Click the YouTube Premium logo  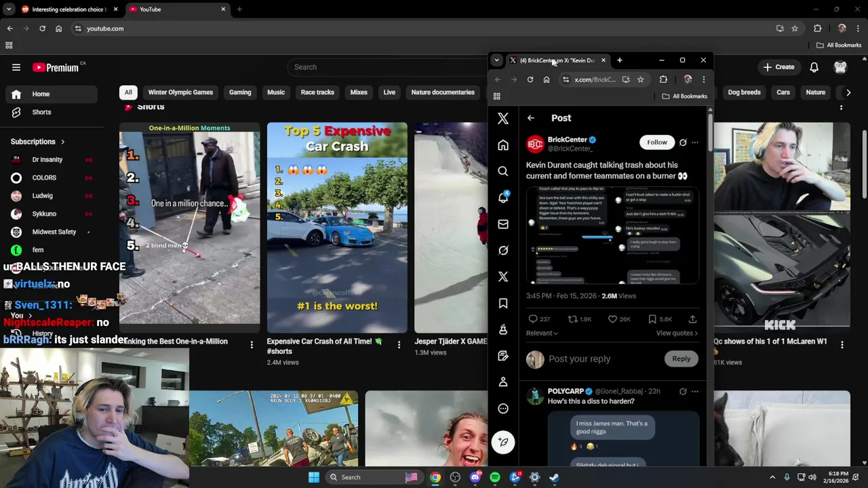56,67
